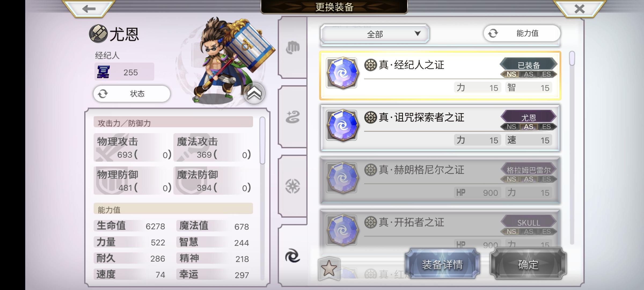Tap the double chevron up icon on the character

(x=254, y=93)
